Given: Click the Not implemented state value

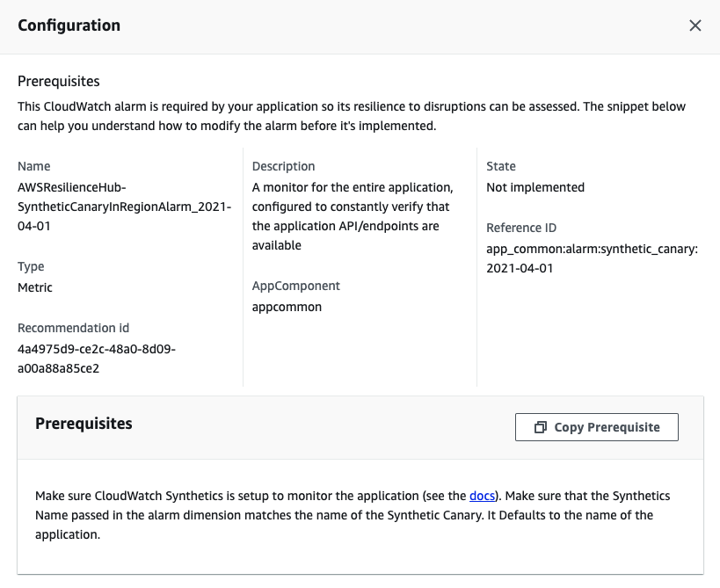Looking at the screenshot, I should click(x=535, y=187).
